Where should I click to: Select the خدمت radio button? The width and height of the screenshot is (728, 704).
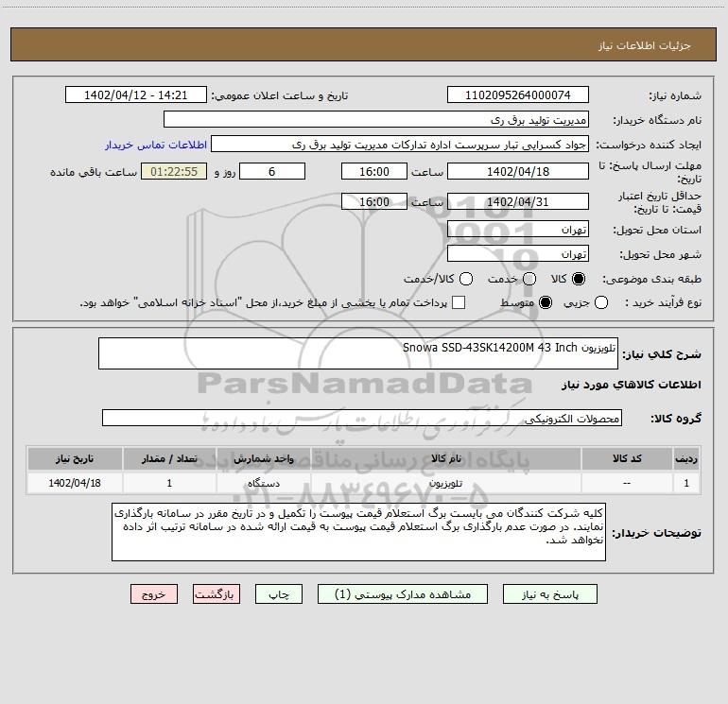(x=529, y=279)
